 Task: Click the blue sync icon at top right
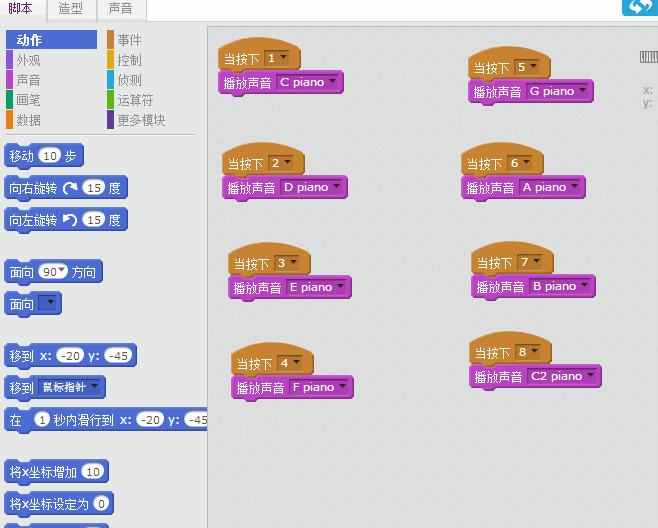[x=640, y=7]
